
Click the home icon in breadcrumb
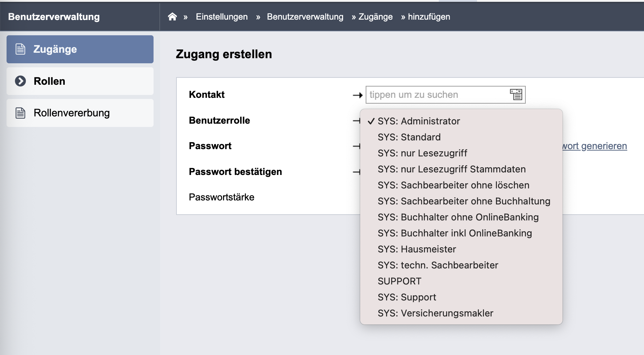pos(172,17)
